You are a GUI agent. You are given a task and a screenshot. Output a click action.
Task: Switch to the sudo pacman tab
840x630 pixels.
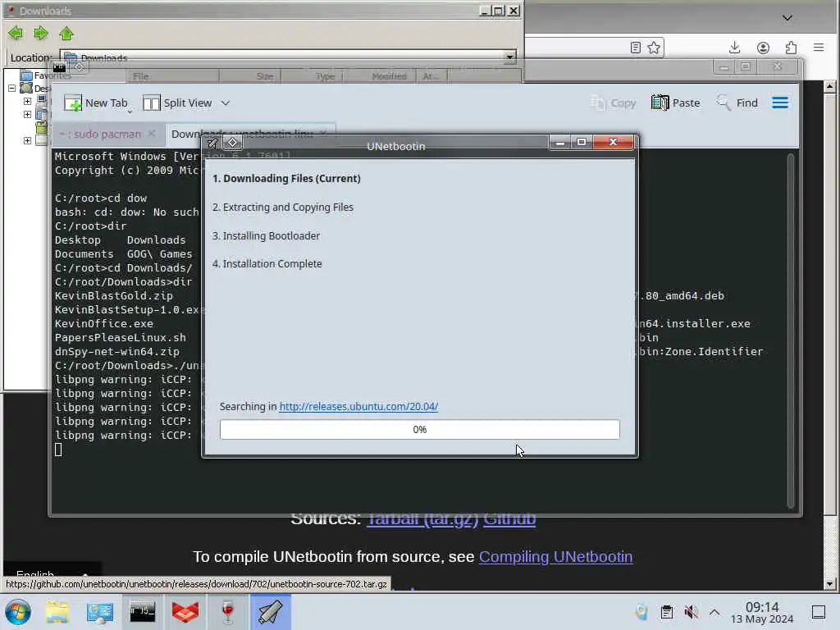pyautogui.click(x=100, y=134)
